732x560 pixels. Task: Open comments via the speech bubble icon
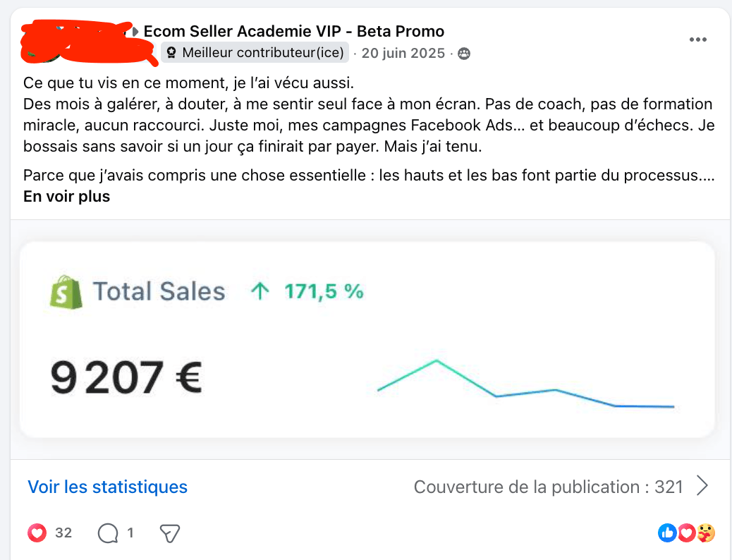(107, 533)
